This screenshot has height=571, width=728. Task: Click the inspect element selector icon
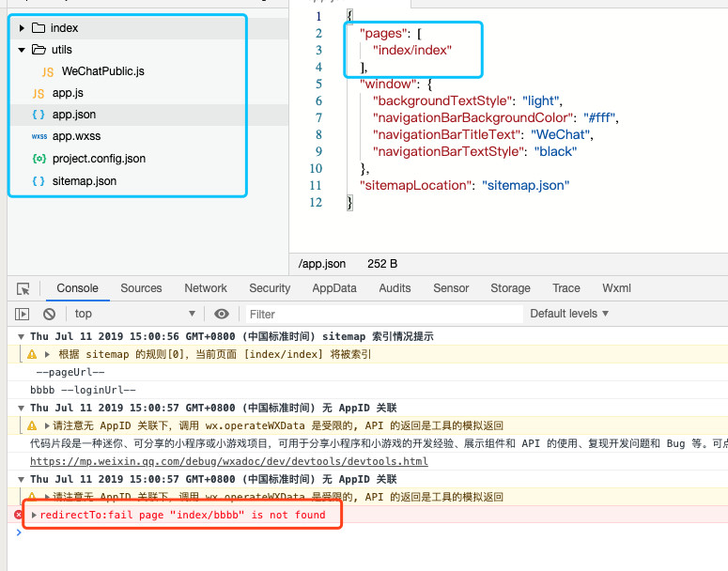[x=23, y=289]
